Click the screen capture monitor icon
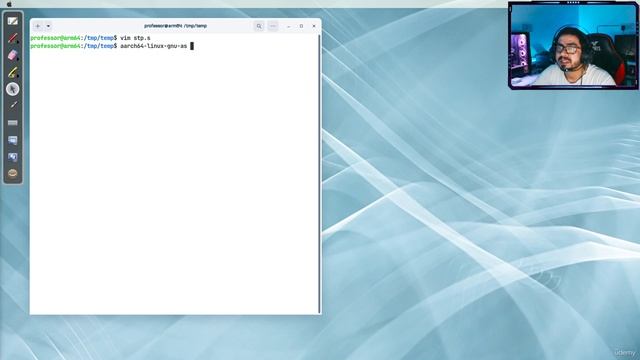 (x=13, y=140)
